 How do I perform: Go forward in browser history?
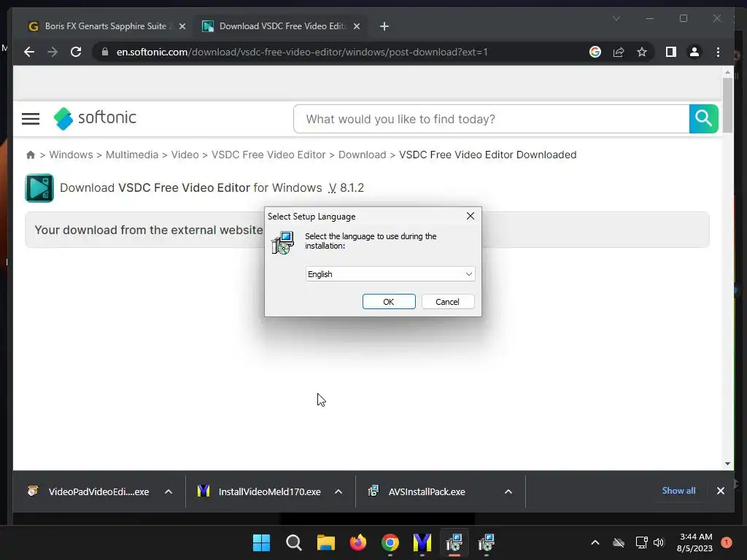(53, 52)
